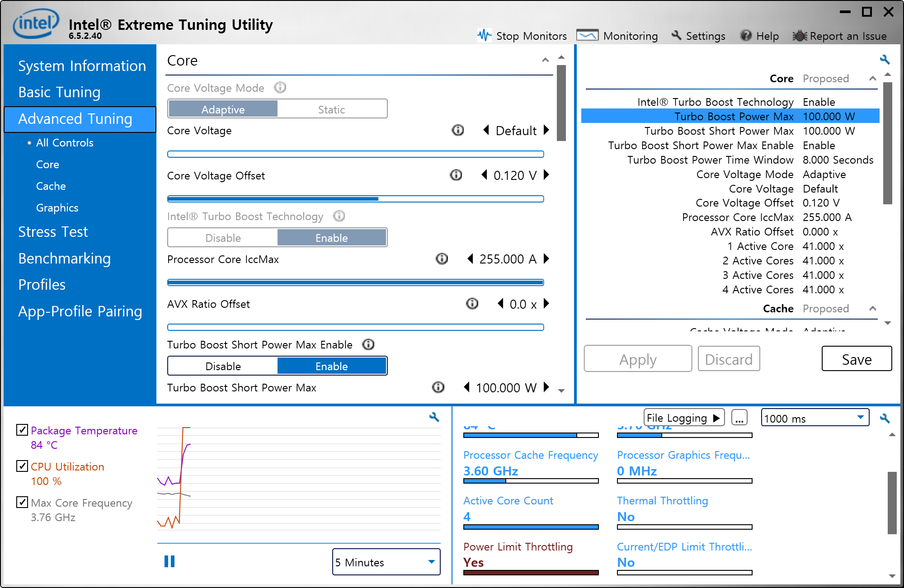Show info for Processor Core IccMax
The height and width of the screenshot is (588, 904).
pos(442,259)
